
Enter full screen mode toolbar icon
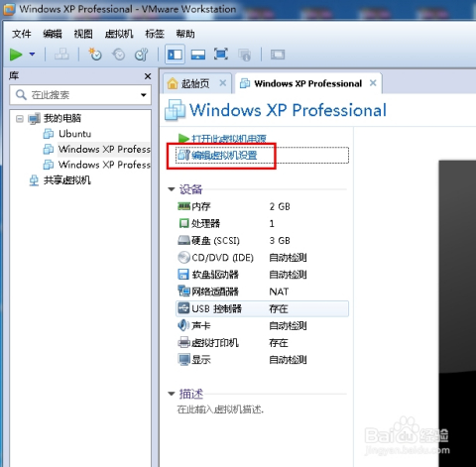[221, 54]
